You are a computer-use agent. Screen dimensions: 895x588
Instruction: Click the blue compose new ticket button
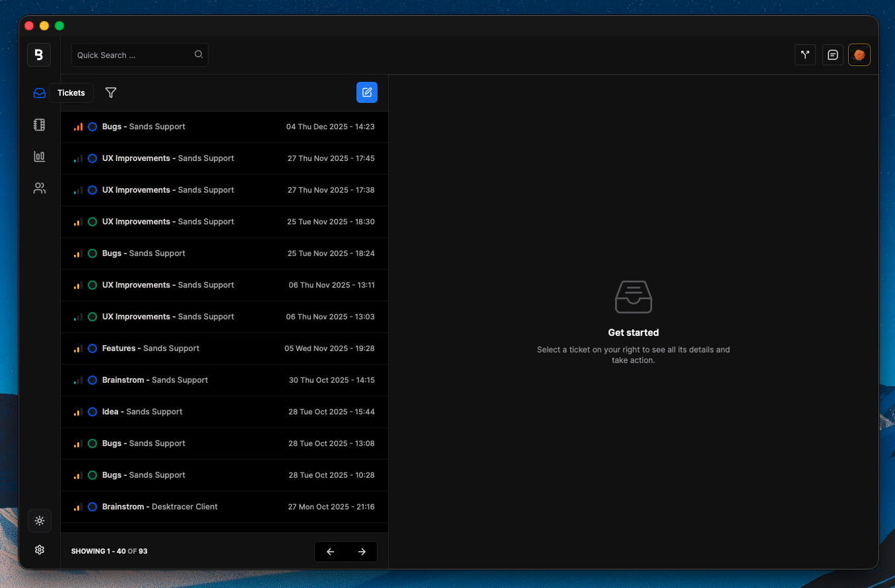pyautogui.click(x=367, y=92)
